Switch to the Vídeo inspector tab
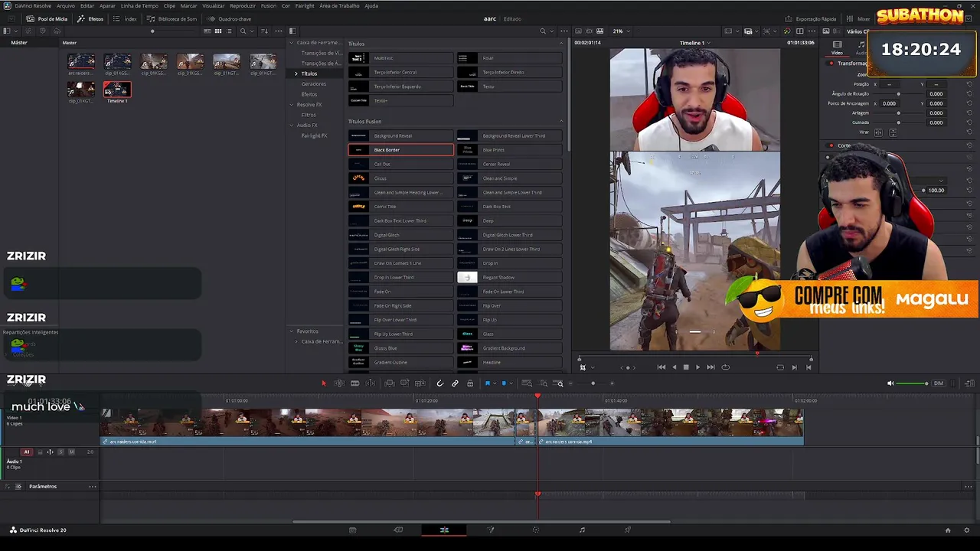Screen dimensions: 980x551 (x=837, y=47)
